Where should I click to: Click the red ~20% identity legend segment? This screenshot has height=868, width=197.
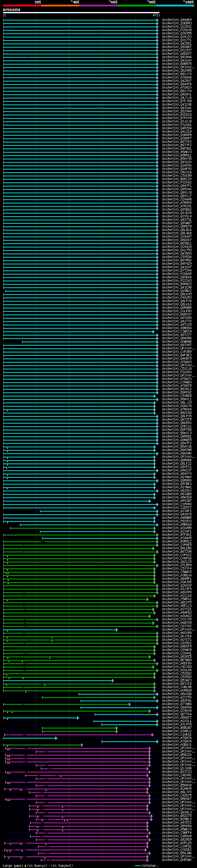[x=22, y=6]
